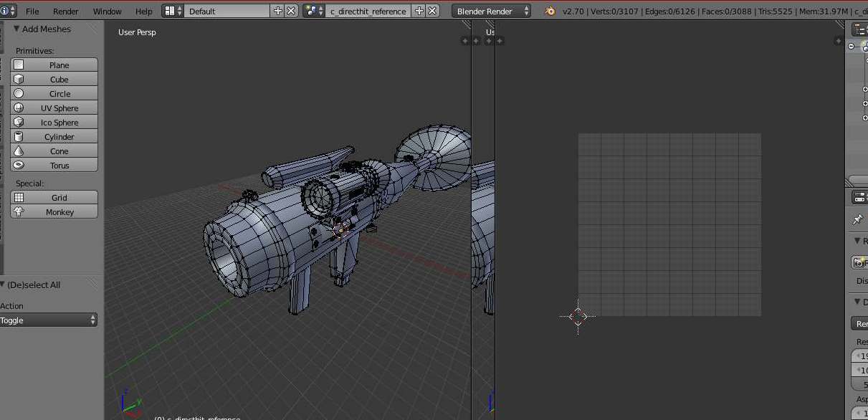Collapse the Add Meshes panel
Viewport: 868px width, 420px height.
tap(16, 29)
